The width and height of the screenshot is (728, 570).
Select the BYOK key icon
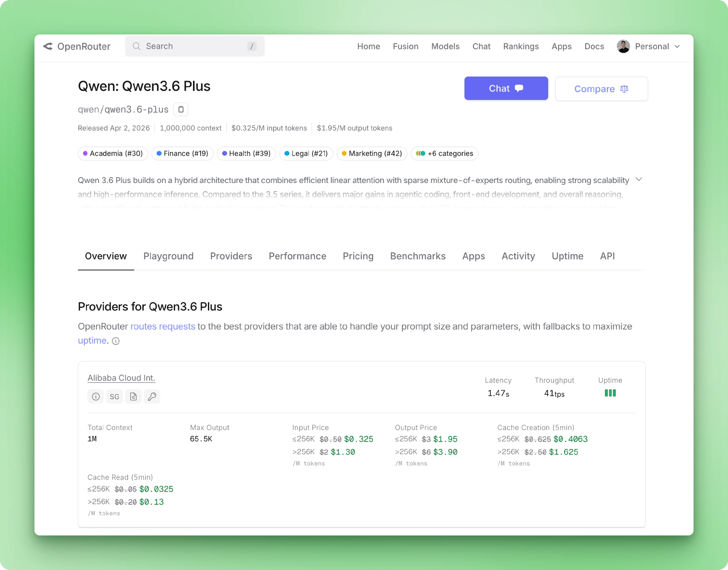tap(152, 397)
